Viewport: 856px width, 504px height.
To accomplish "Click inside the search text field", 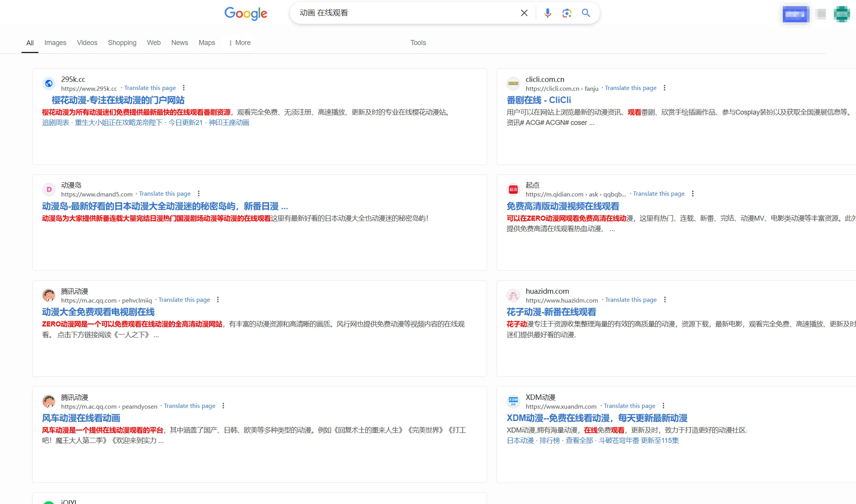I will coord(404,13).
